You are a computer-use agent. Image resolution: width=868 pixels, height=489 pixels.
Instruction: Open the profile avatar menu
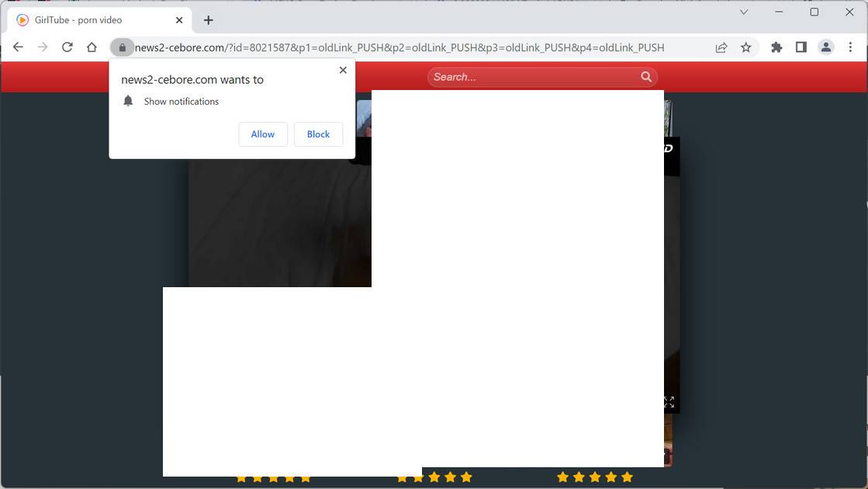click(826, 47)
